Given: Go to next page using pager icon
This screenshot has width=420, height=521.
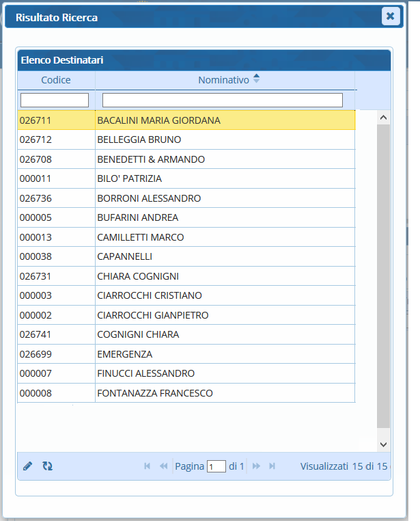Looking at the screenshot, I should click(x=257, y=466).
